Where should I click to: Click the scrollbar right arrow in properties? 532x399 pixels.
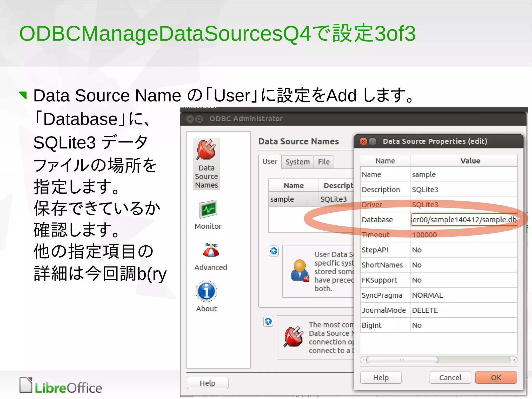pyautogui.click(x=514, y=360)
